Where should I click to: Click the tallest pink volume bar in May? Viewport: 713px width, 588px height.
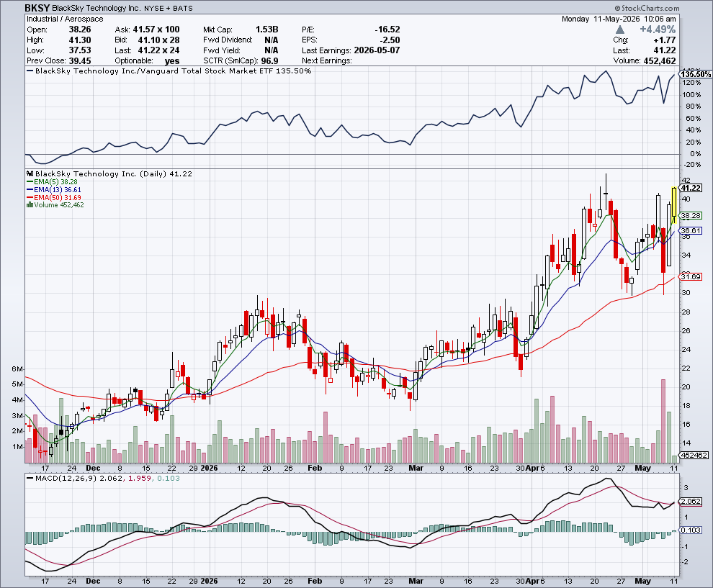point(663,421)
